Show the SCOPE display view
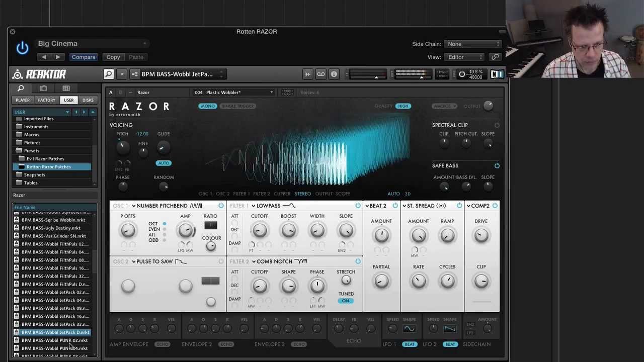644x362 pixels. [x=343, y=194]
